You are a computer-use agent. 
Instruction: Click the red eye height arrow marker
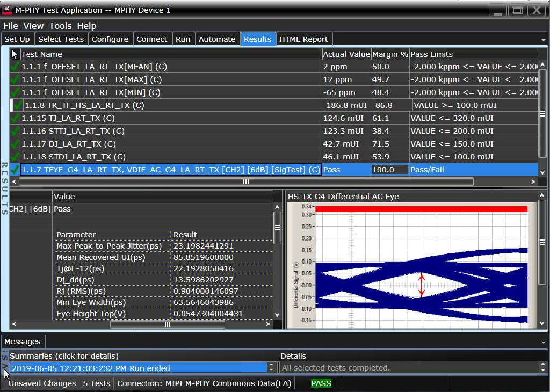422,285
